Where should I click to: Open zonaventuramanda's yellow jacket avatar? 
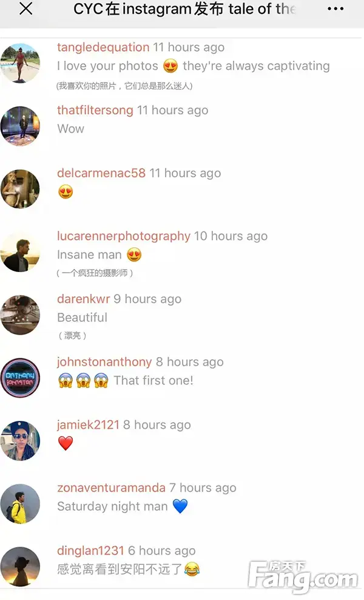[x=20, y=504]
